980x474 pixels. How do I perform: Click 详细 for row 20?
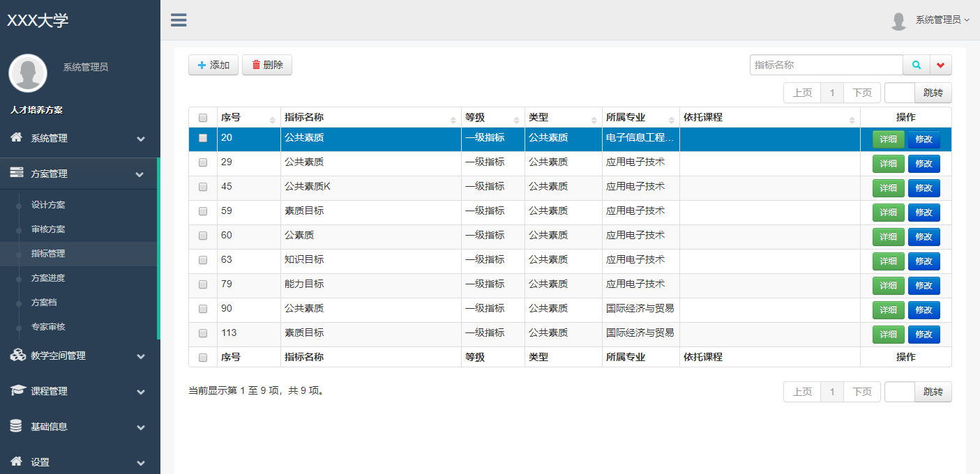[888, 139]
